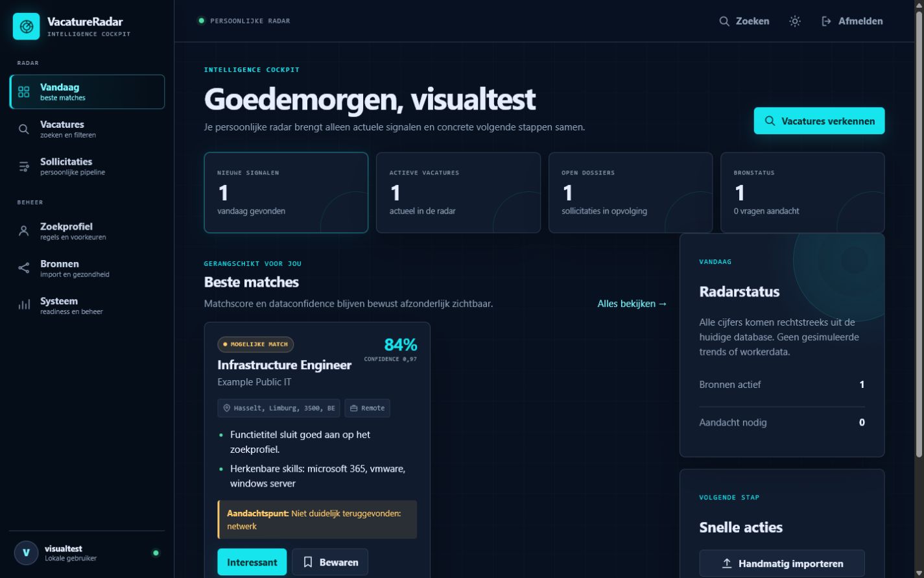Open Bronnen share-nodes icon
Viewport: 924px width, 578px height.
(x=24, y=268)
